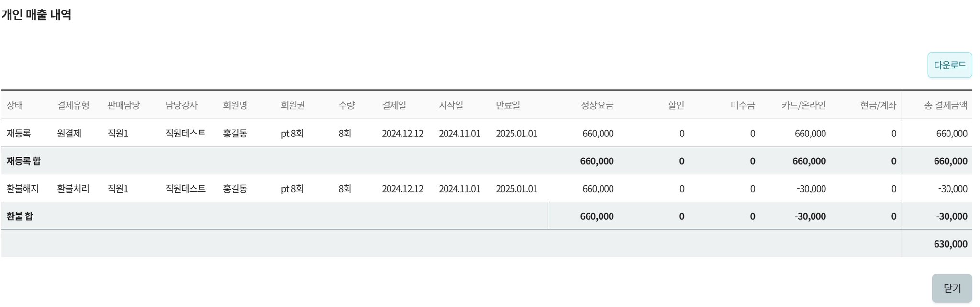Click the 총 결제금액 column header
The image size is (980, 307).
point(946,105)
